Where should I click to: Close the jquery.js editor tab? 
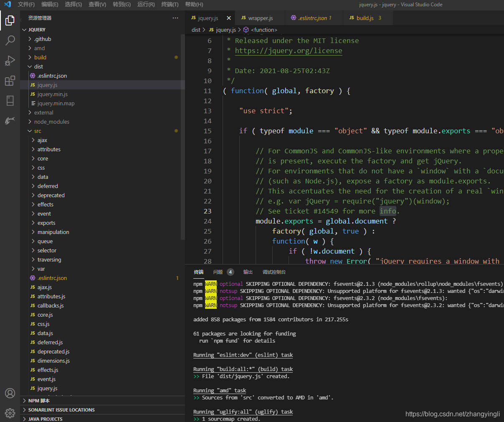tap(229, 18)
